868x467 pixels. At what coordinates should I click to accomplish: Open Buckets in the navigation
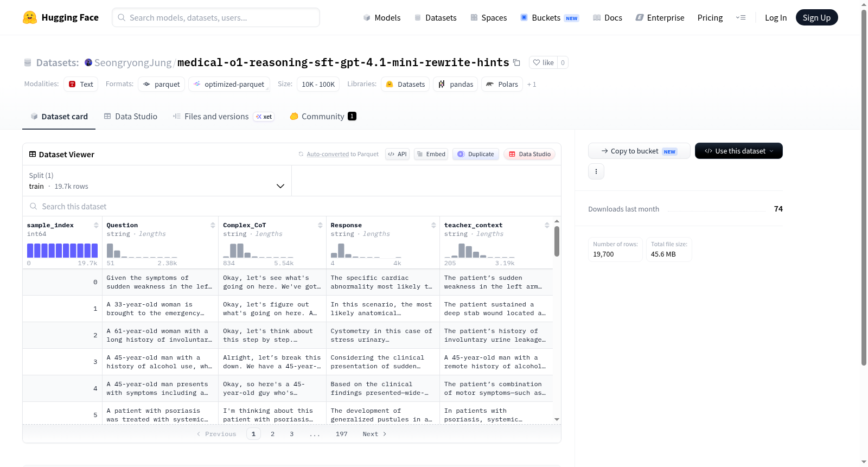[x=550, y=17]
